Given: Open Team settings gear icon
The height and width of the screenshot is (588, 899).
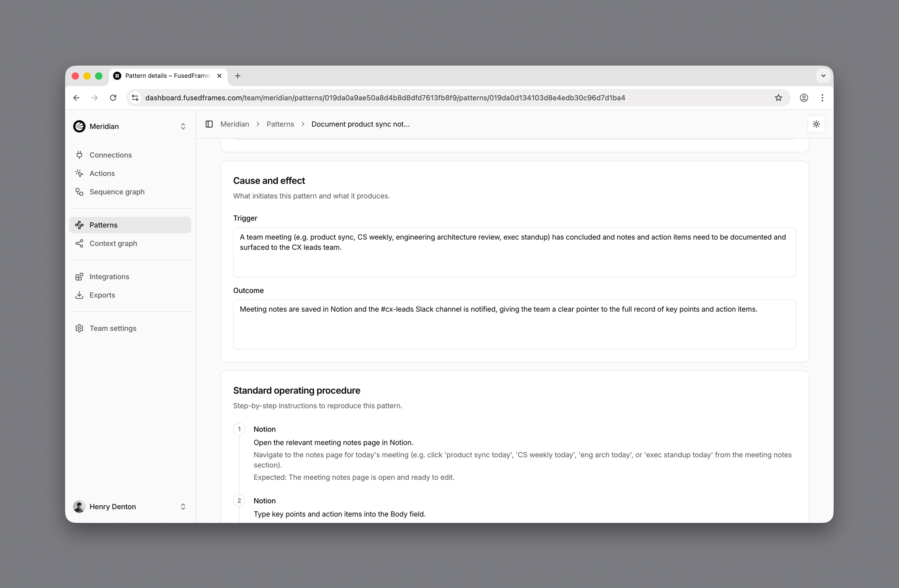Looking at the screenshot, I should point(80,329).
